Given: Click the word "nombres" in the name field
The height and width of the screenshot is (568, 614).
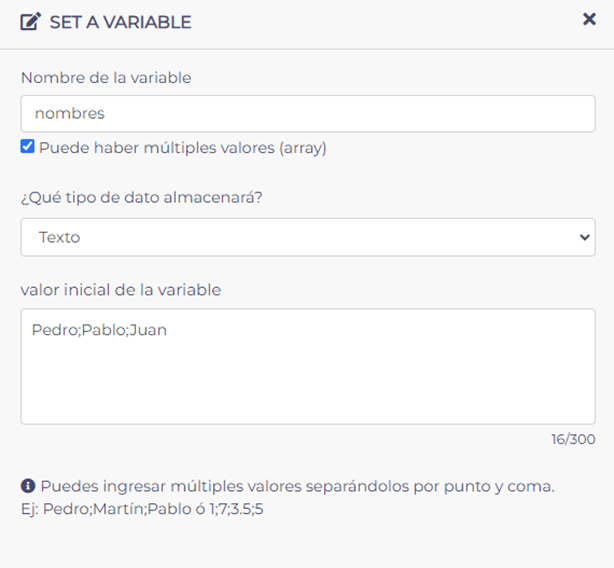Looking at the screenshot, I should pyautogui.click(x=69, y=114).
